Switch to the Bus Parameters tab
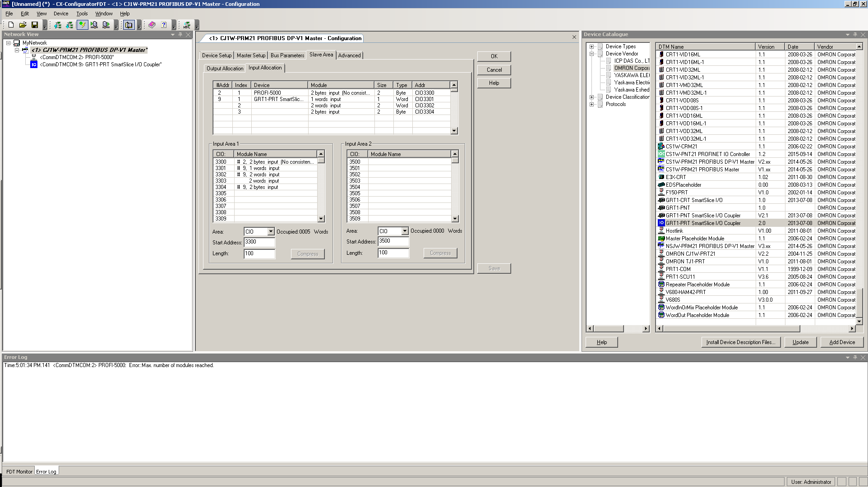The image size is (868, 487). [x=287, y=55]
